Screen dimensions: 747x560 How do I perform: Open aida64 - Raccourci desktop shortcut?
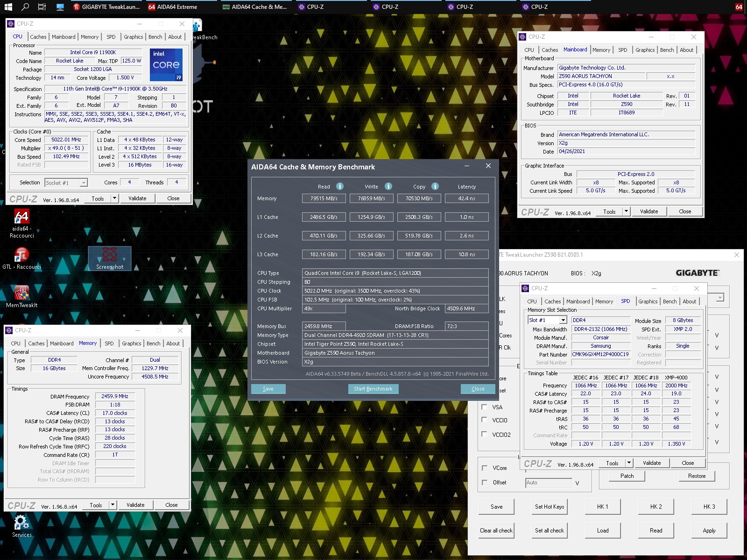tap(21, 224)
